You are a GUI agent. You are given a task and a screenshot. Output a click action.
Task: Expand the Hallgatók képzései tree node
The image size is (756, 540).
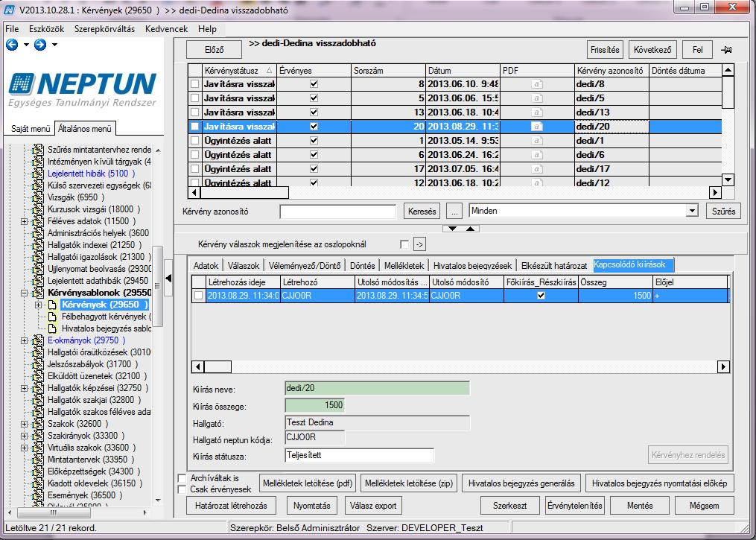[x=24, y=388]
